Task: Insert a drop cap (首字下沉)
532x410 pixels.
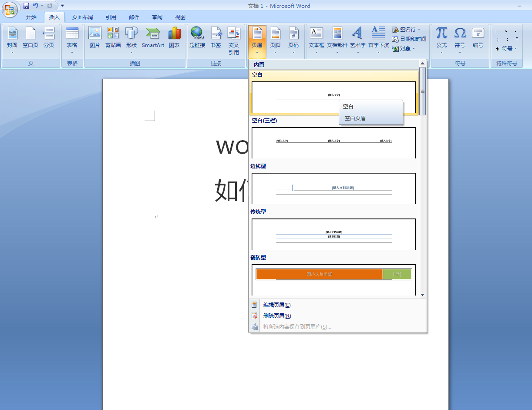Action: pos(378,40)
